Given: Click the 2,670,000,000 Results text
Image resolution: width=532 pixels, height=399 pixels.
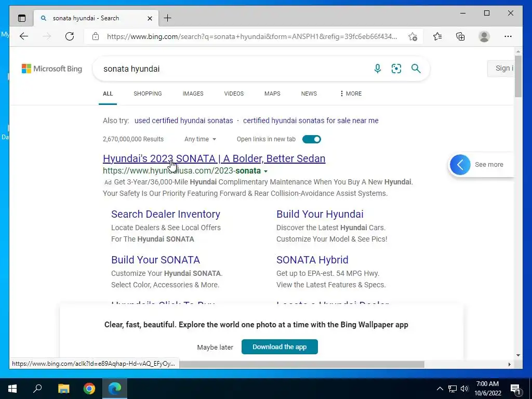Looking at the screenshot, I should coord(133,139).
